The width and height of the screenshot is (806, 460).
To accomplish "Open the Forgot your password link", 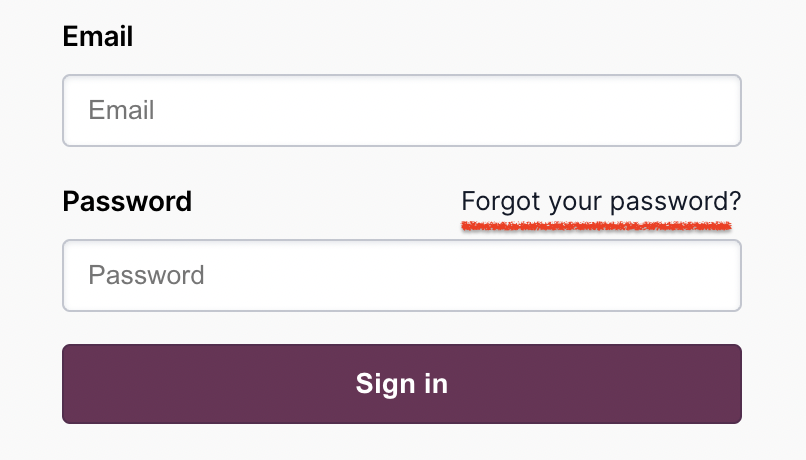I will click(601, 202).
